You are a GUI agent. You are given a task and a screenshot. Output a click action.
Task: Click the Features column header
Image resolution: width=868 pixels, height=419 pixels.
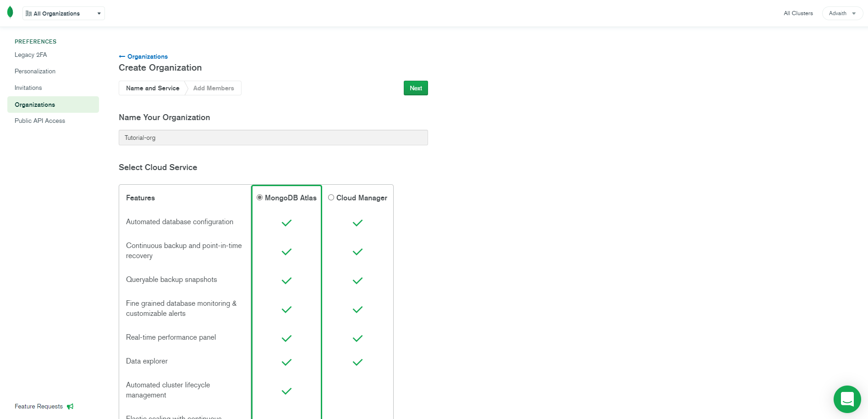[140, 198]
